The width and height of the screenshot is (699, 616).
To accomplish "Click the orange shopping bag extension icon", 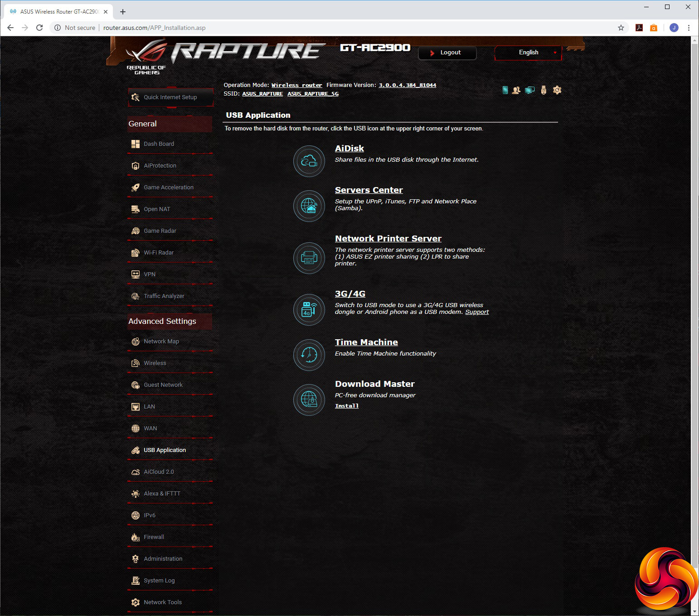I will (x=654, y=28).
